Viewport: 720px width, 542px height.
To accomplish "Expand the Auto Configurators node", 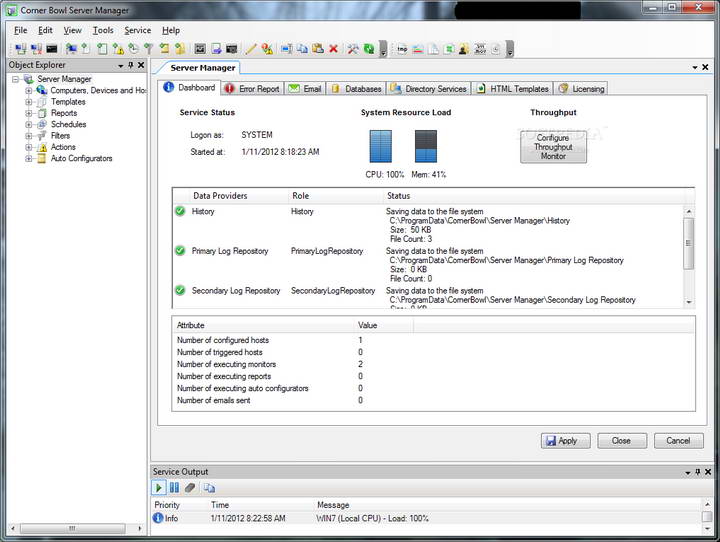I will click(x=29, y=158).
